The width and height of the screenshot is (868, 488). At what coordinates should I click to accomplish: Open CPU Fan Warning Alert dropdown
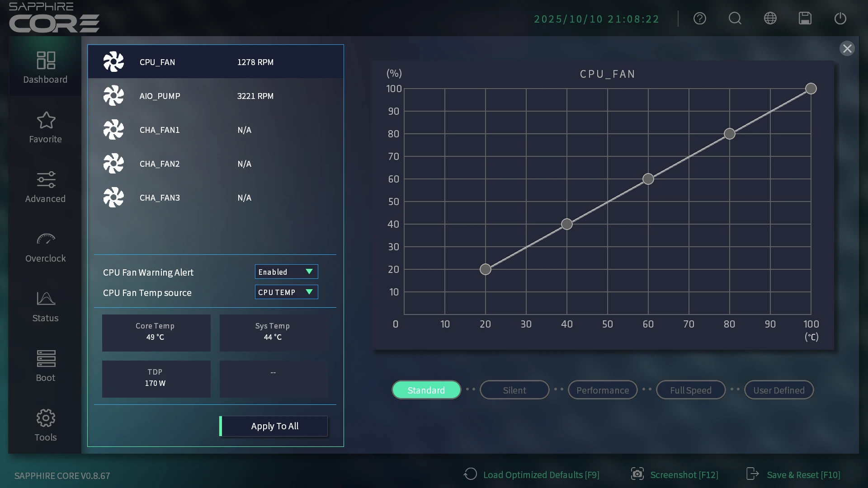[286, 272]
